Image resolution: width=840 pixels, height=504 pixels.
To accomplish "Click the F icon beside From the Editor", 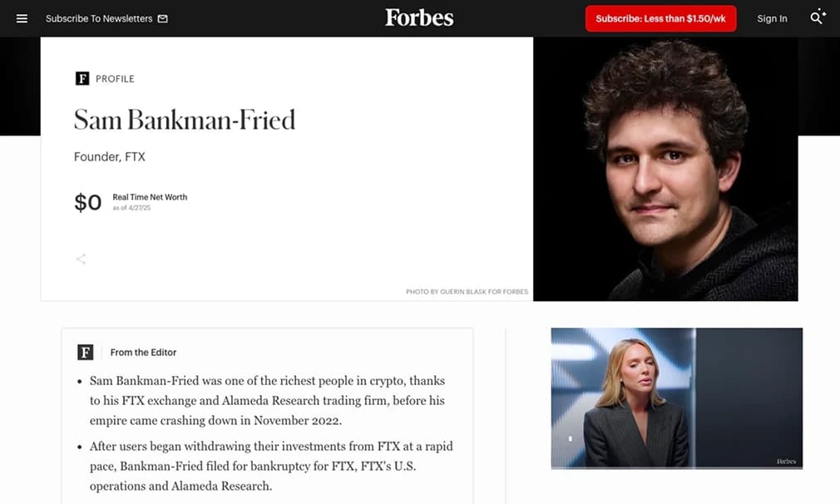I will (x=85, y=352).
